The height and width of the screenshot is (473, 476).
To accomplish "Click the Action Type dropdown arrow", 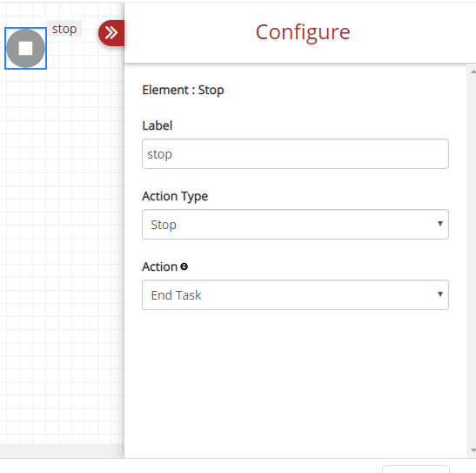I will click(x=439, y=224).
